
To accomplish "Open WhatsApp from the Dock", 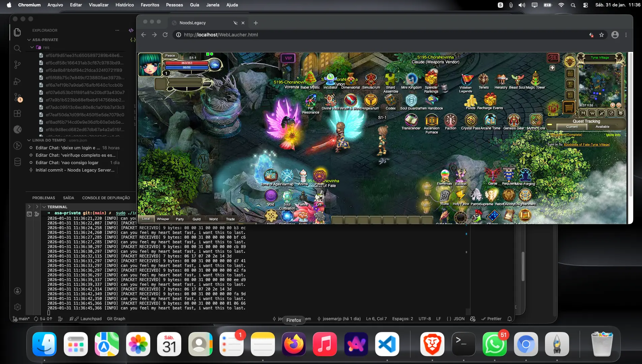I will pyautogui.click(x=494, y=344).
